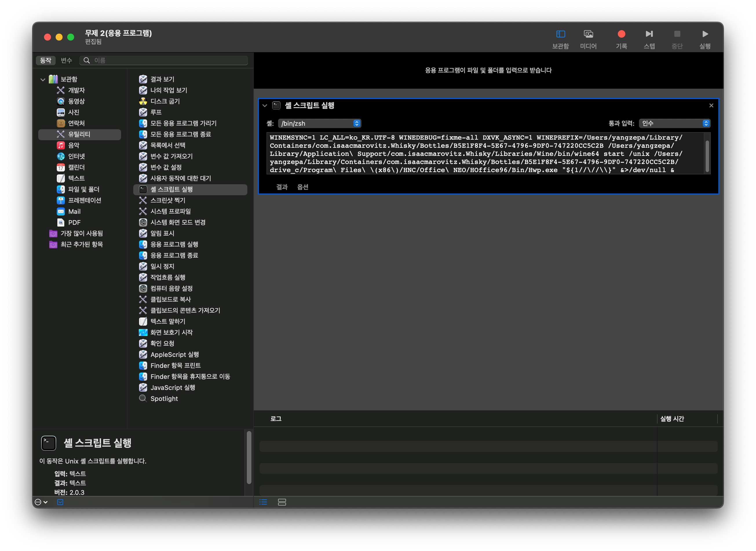
Task: Click 옵션 under the shell script
Action: 302,187
